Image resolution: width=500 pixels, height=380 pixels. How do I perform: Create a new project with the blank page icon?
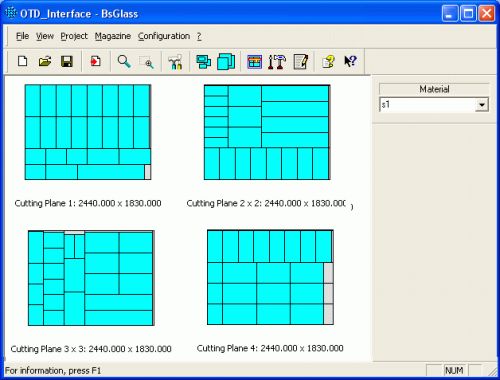point(23,61)
